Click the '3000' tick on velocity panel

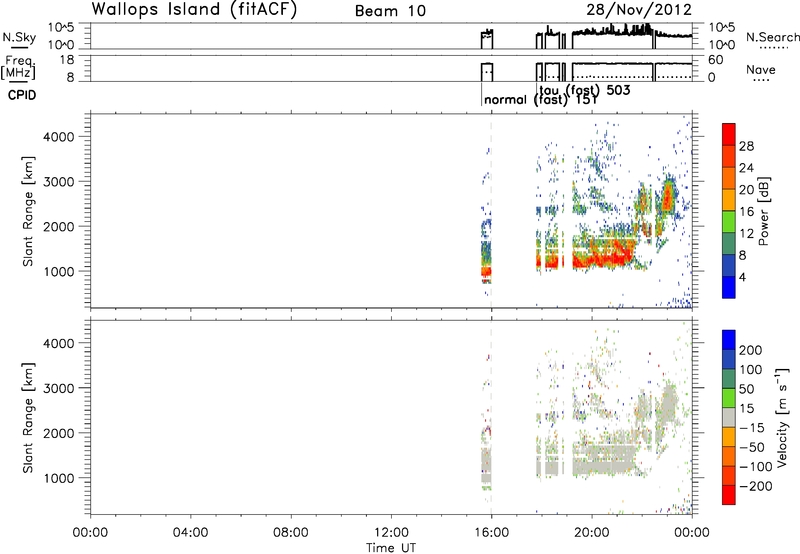[59, 388]
